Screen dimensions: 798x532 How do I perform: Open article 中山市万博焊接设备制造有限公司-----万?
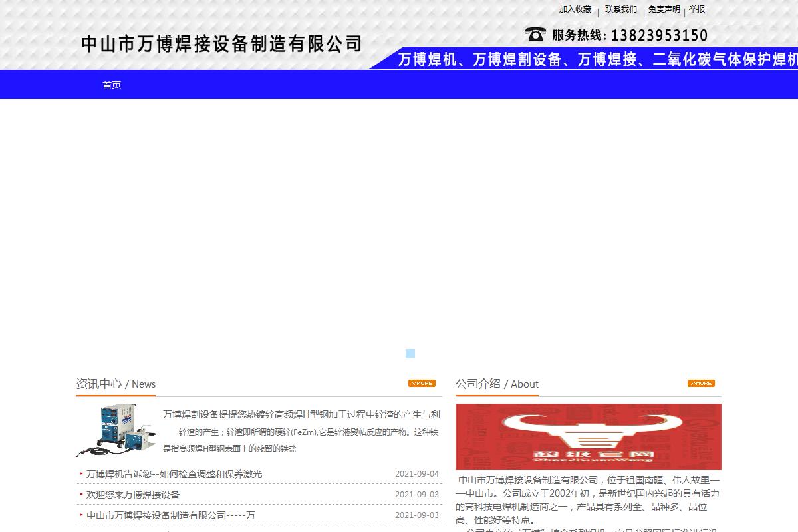(x=171, y=515)
